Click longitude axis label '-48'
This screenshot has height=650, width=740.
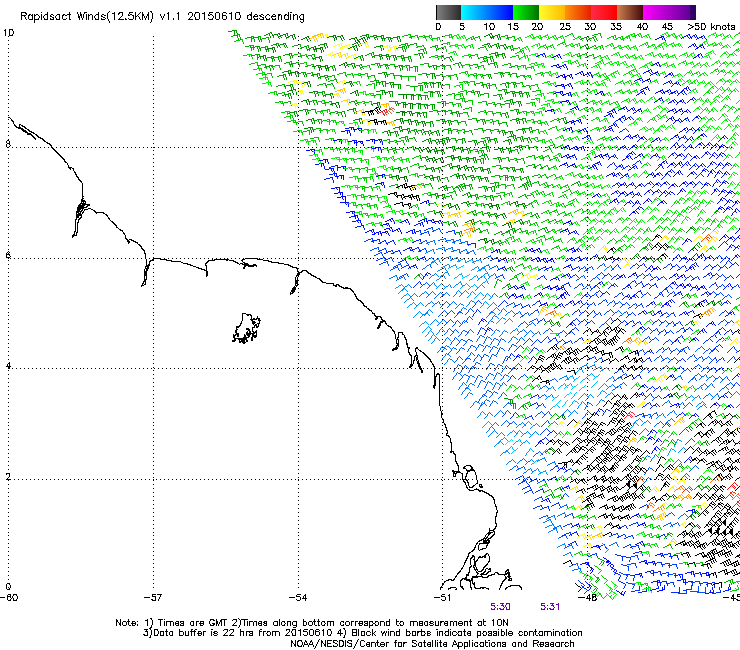click(x=587, y=598)
